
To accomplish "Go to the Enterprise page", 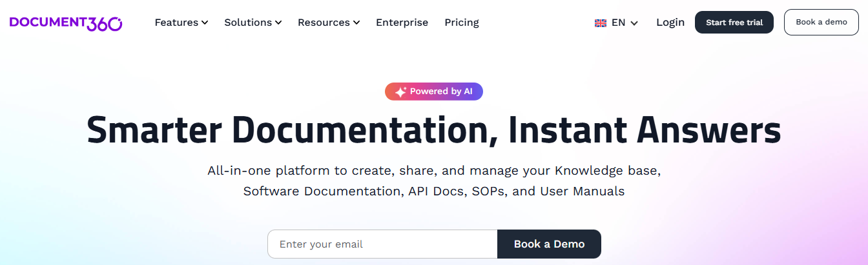I will [402, 23].
